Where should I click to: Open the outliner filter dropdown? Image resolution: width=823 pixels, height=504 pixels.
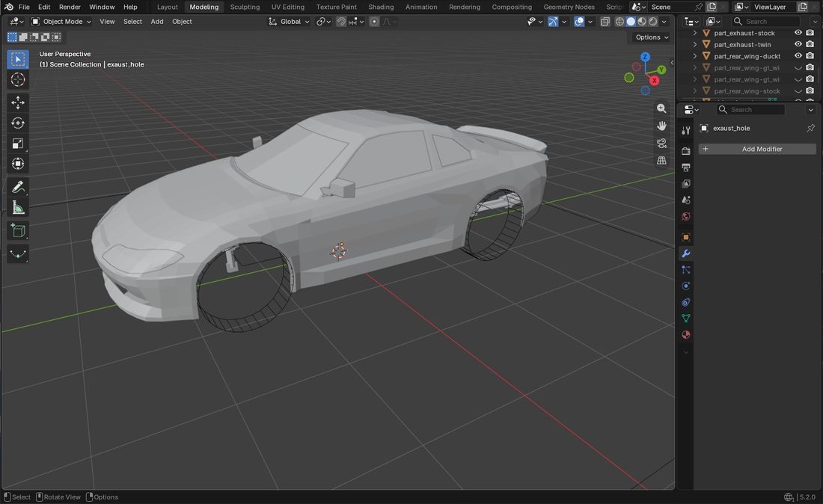click(815, 22)
